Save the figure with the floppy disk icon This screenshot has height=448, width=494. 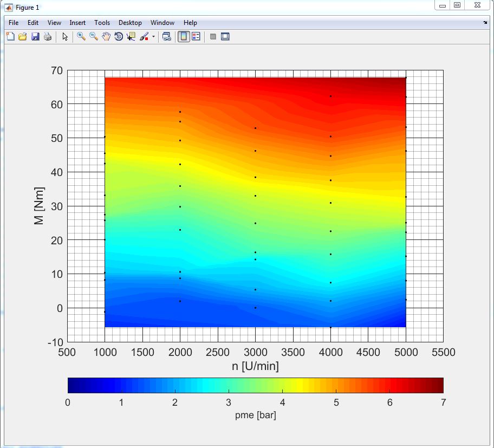pos(35,37)
